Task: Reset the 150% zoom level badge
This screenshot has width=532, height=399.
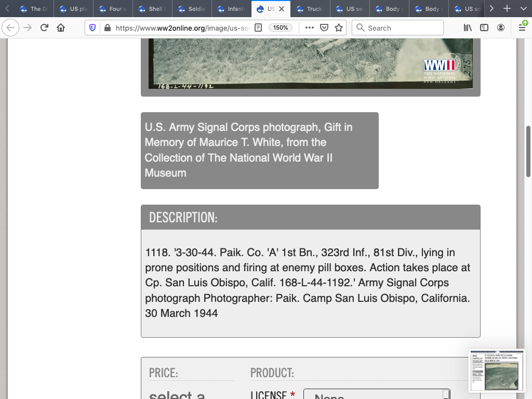Action: 281,28
